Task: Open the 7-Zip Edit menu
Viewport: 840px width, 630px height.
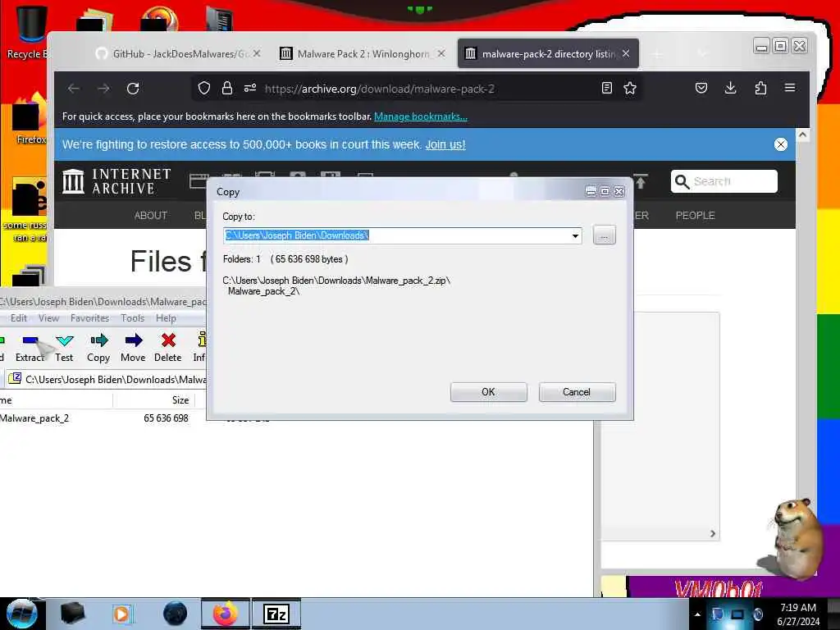Action: [19, 317]
